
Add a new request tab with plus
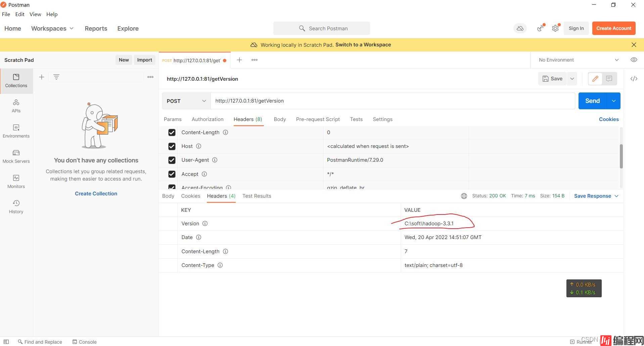click(x=239, y=60)
